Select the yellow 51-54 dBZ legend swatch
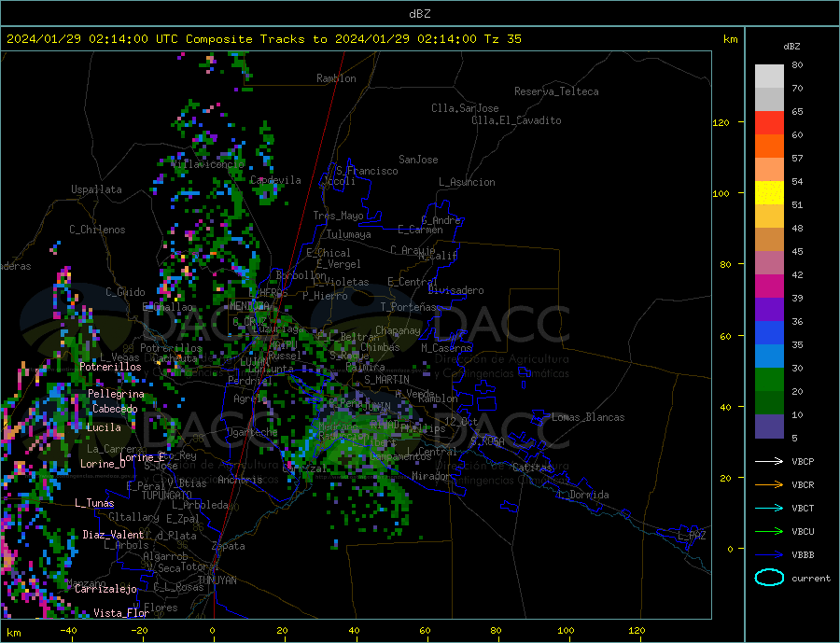Image resolution: width=840 pixels, height=643 pixels. click(769, 193)
